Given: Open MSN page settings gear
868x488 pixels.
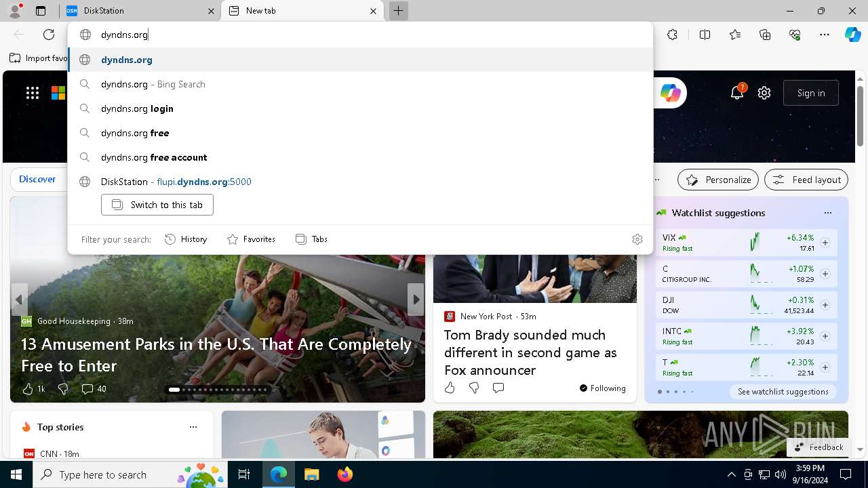Looking at the screenshot, I should (764, 93).
